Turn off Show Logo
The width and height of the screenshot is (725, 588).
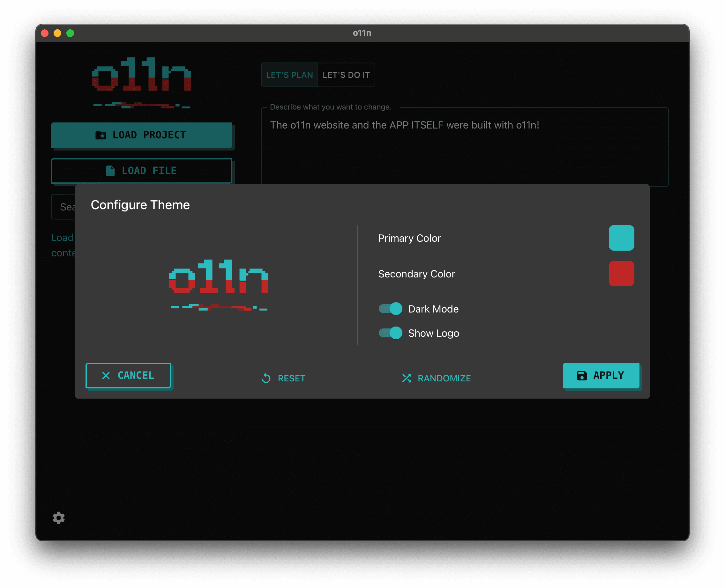390,333
